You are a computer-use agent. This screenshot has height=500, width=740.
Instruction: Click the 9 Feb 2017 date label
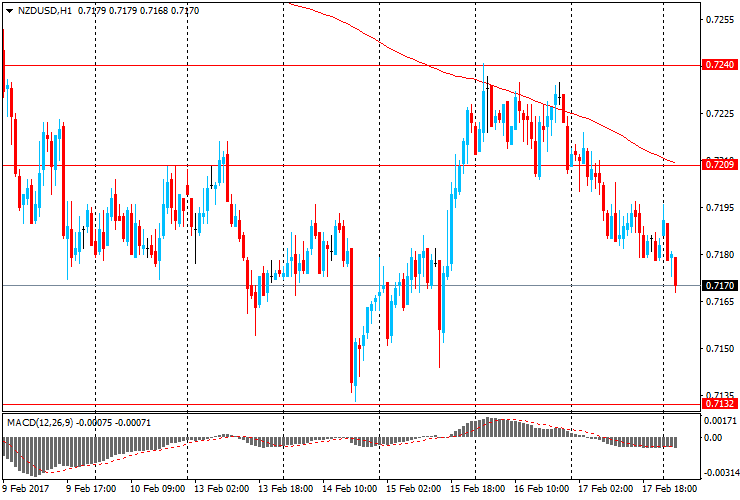(x=27, y=490)
